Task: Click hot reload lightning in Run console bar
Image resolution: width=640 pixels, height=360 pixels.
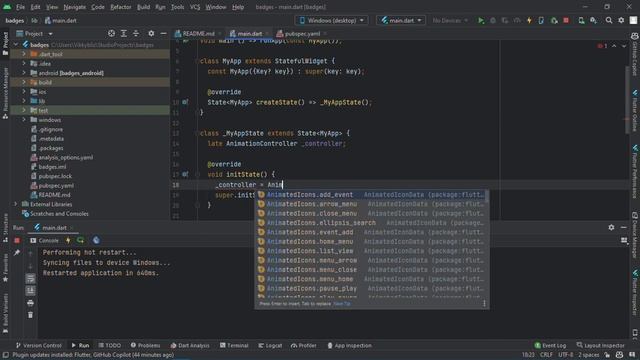Action: coord(68,240)
